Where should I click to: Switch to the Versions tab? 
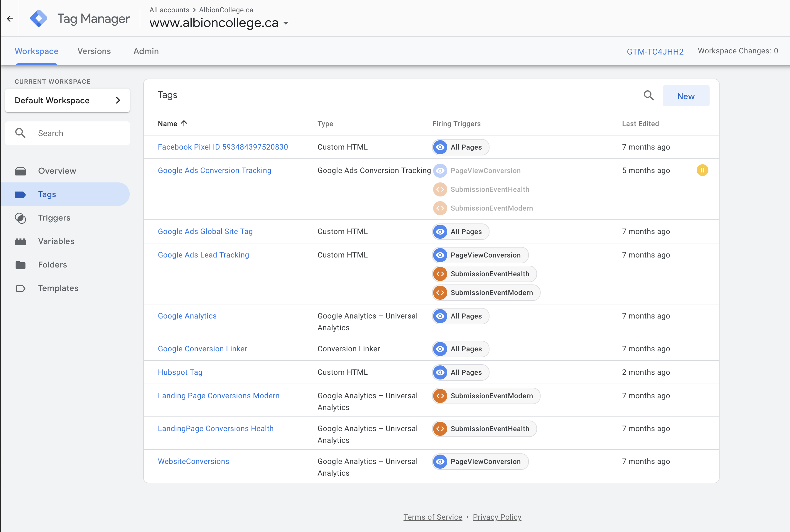coord(94,51)
